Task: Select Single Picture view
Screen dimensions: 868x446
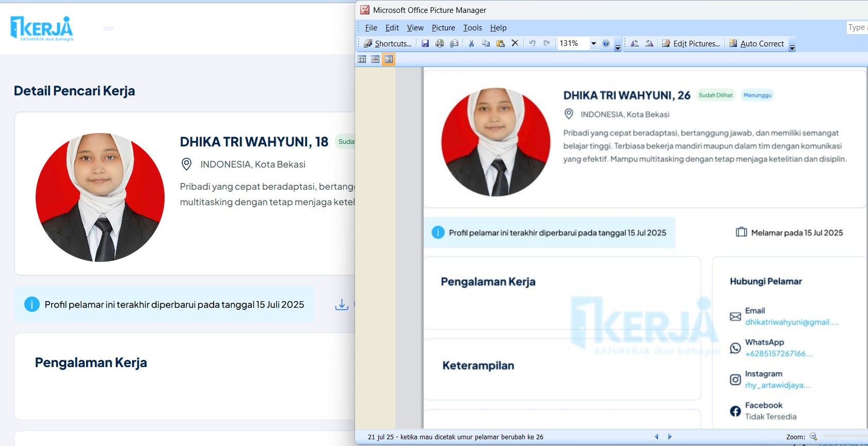Action: tap(389, 59)
